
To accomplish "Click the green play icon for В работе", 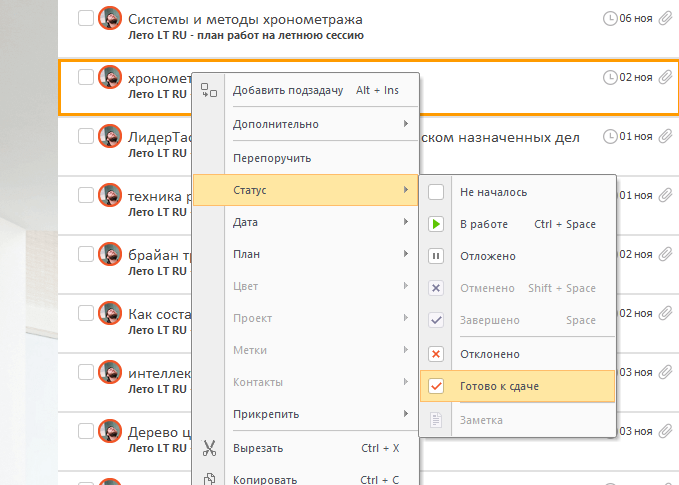I will pyautogui.click(x=436, y=224).
